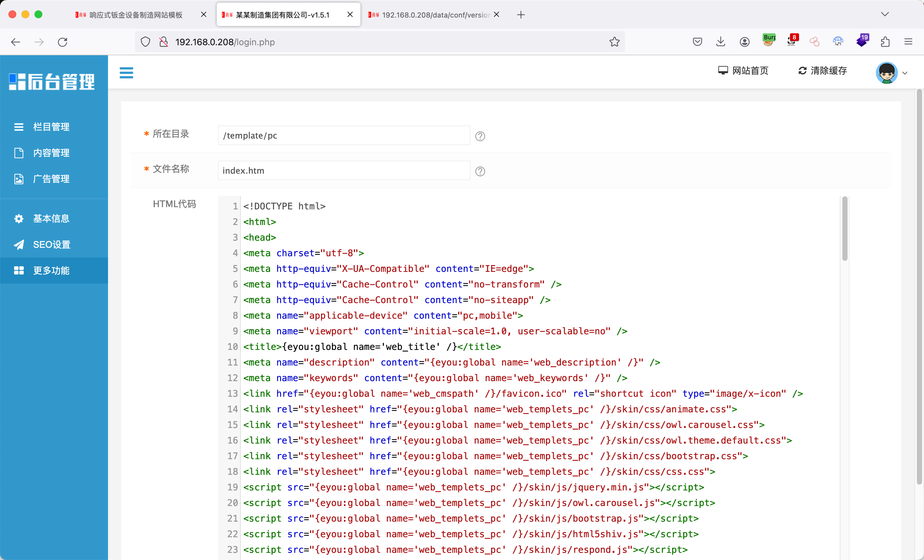The height and width of the screenshot is (560, 924).
Task: Click the help icon beside 文件名称 field
Action: click(480, 171)
